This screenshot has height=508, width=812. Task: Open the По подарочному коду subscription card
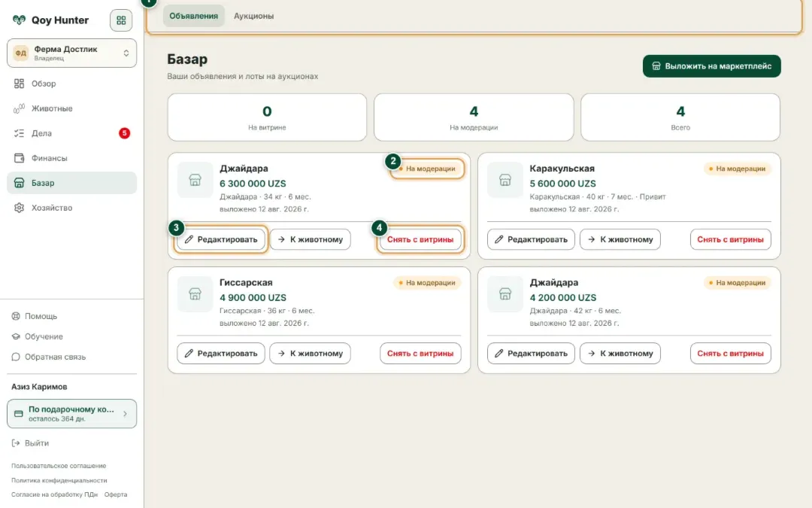[72, 414]
